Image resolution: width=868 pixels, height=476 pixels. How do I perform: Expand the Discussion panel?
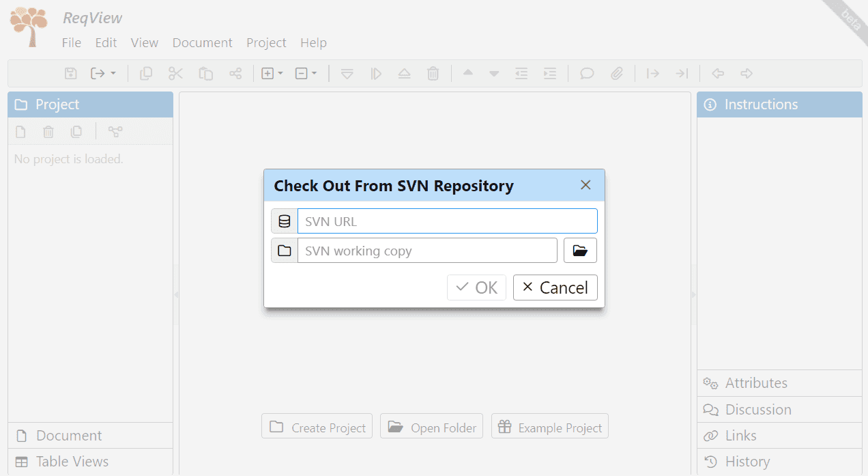(x=779, y=410)
